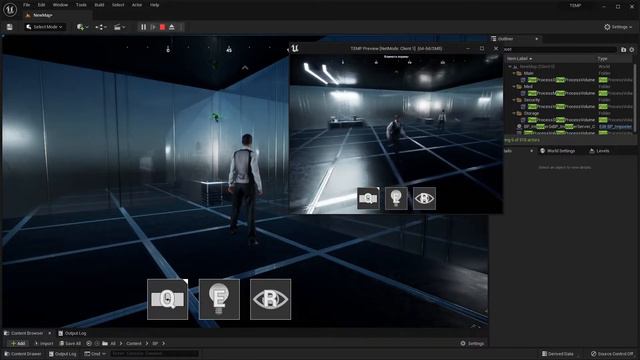Advance one frame with the frame skip button
Viewport: 640px width, 360px height.
[153, 27]
